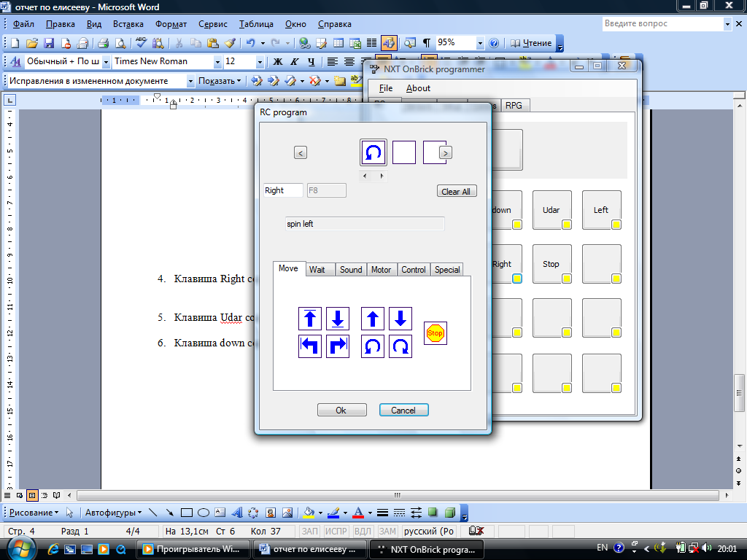
Task: Create new blank document icon
Action: tap(15, 43)
